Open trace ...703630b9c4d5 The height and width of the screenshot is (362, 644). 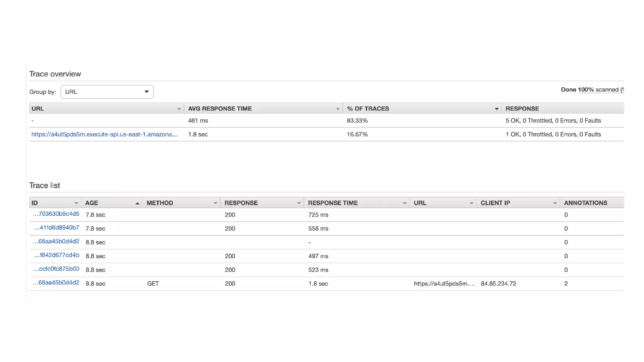click(x=56, y=214)
